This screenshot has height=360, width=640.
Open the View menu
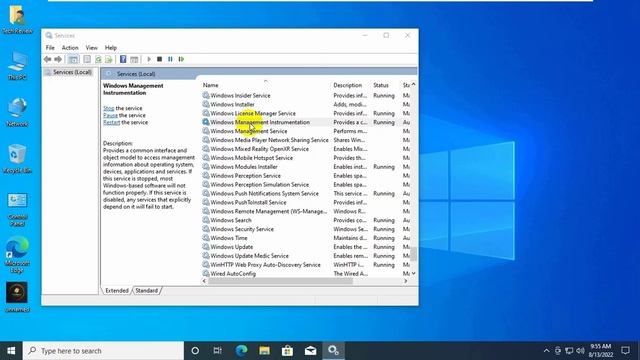[91, 48]
